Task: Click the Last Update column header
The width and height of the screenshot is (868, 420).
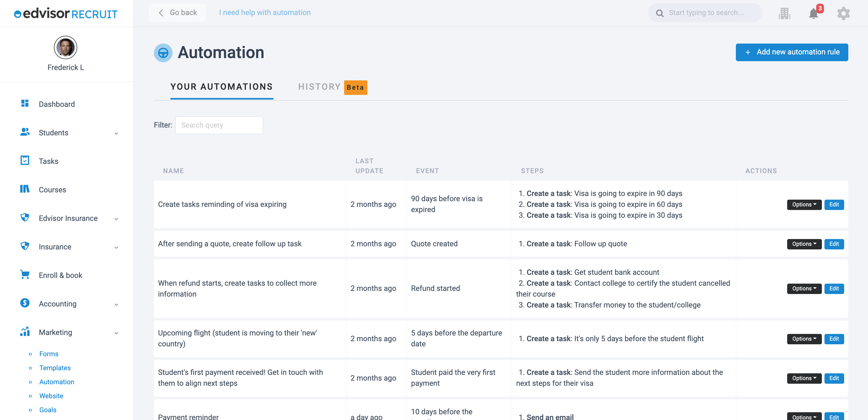Action: point(369,166)
